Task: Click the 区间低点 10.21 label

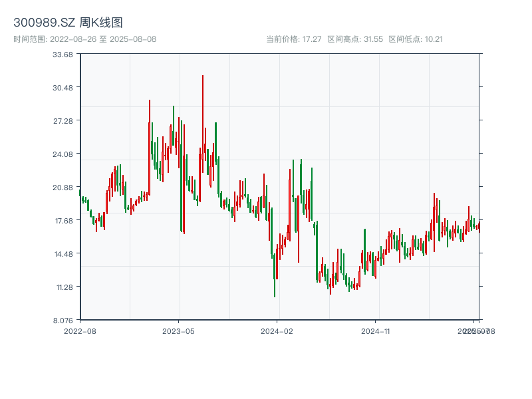Action: point(416,39)
